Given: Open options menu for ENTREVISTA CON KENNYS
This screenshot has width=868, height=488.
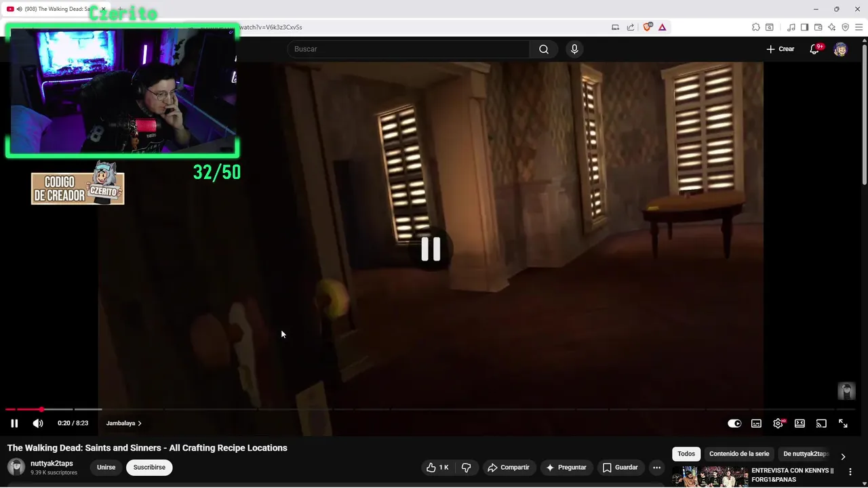Looking at the screenshot, I should [850, 472].
